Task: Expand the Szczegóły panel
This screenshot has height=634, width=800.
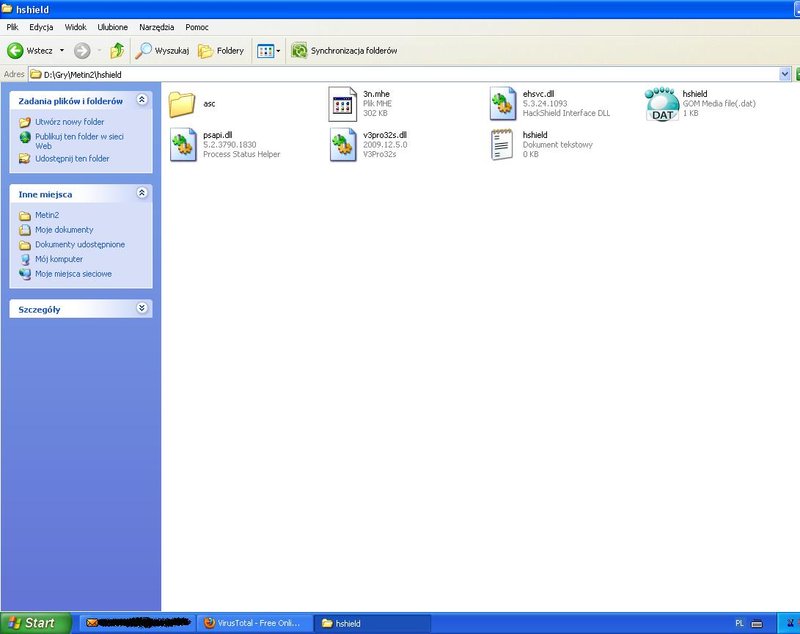Action: pos(142,308)
